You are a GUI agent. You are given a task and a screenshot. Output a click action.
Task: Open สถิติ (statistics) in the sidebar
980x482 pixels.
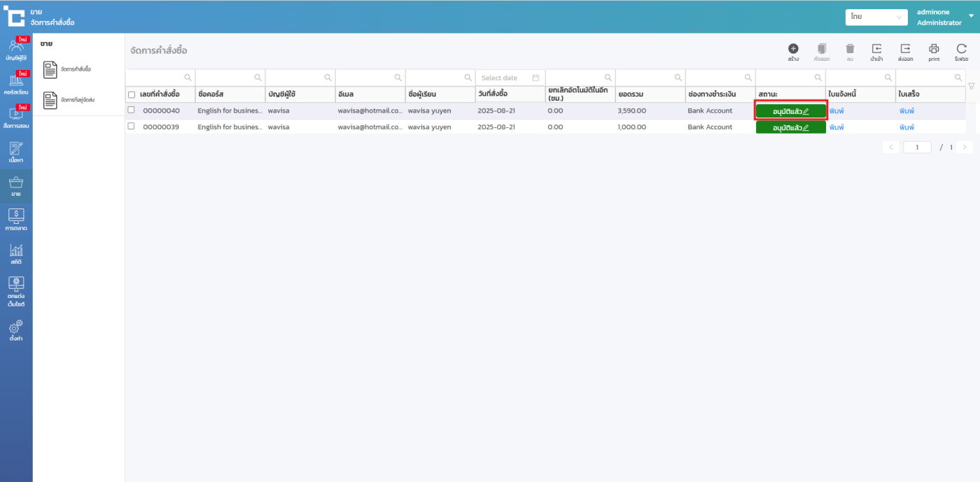(16, 254)
